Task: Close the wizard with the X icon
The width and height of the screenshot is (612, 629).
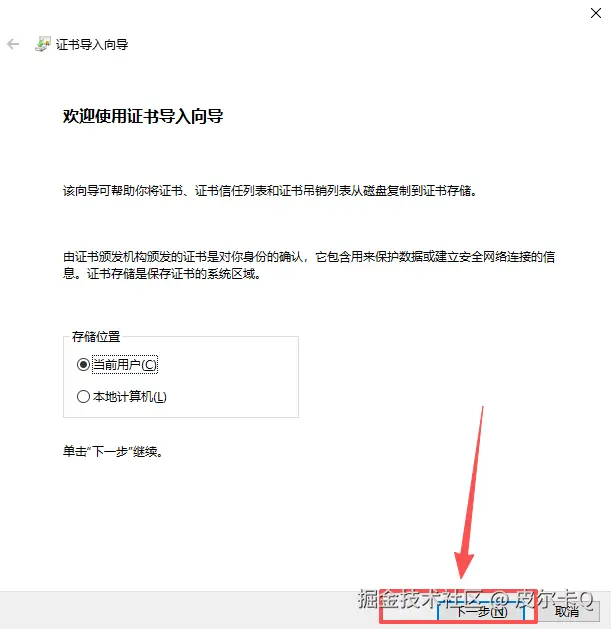Action: [596, 13]
